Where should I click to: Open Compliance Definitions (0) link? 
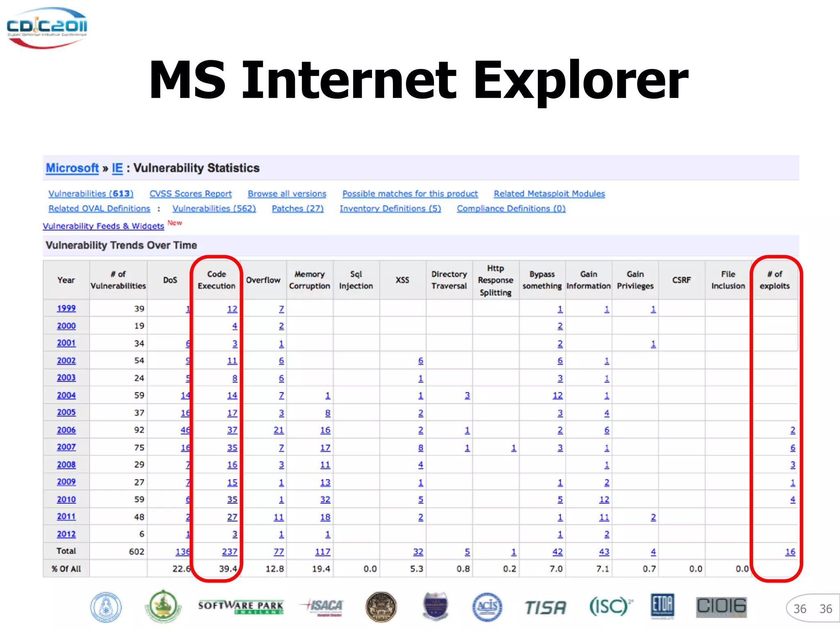coord(511,208)
